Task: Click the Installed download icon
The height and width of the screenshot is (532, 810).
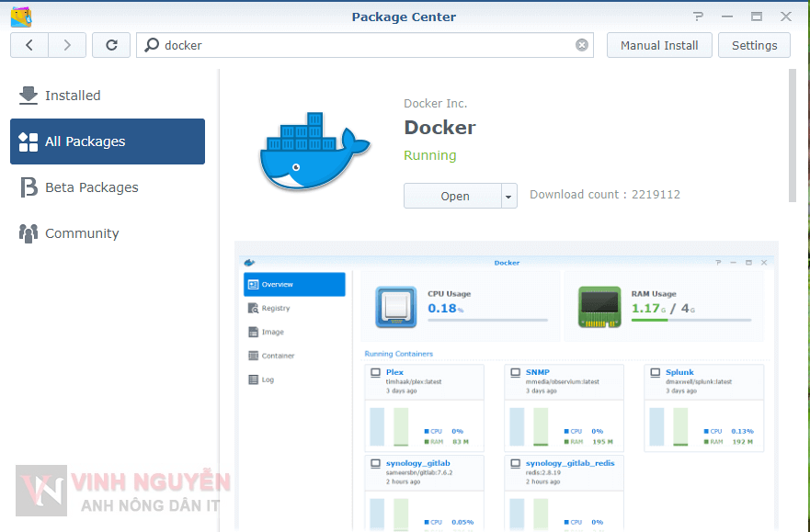Action: coord(29,96)
